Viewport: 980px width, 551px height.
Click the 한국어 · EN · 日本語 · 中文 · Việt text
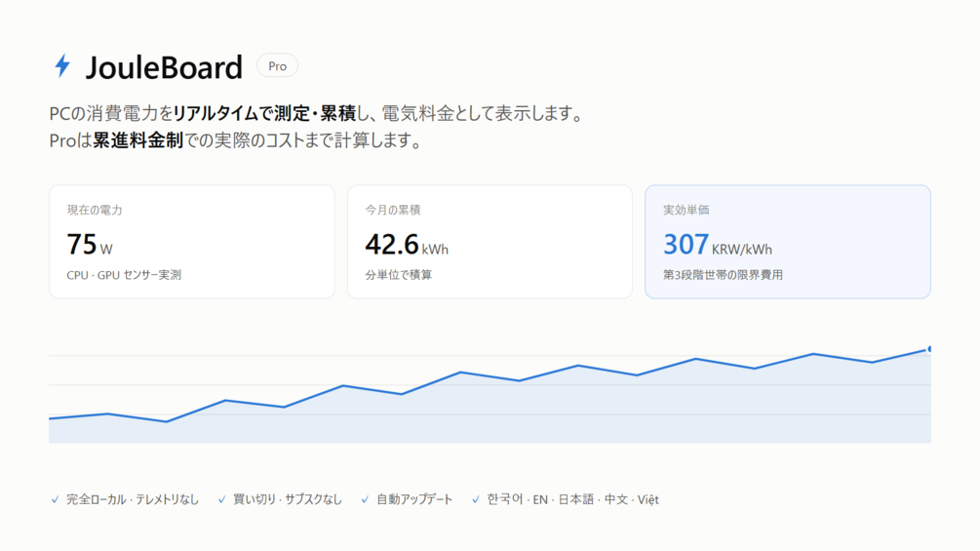[573, 499]
